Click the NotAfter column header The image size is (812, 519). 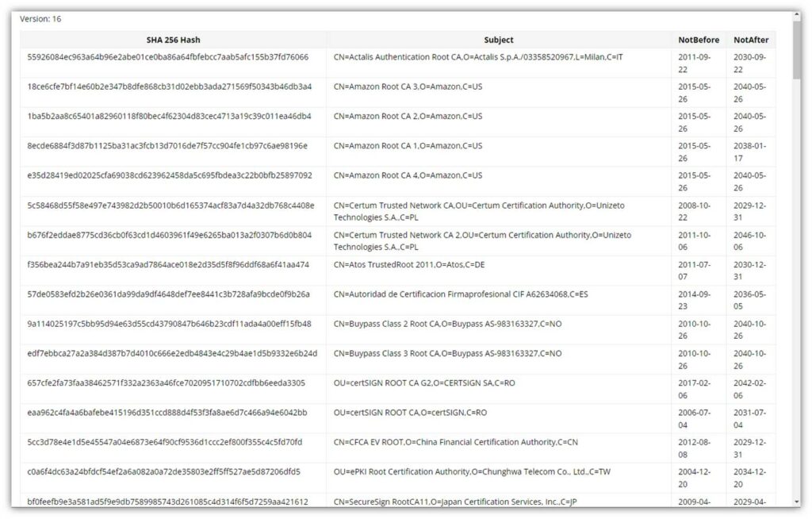tap(750, 40)
